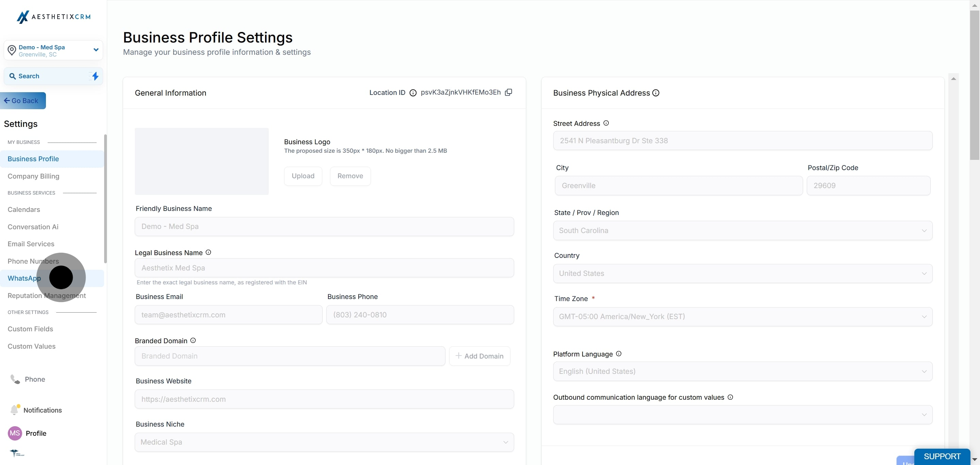Screen dimensions: 980x465
Task: Open the Outbound communication language dropdown
Action: pyautogui.click(x=742, y=414)
